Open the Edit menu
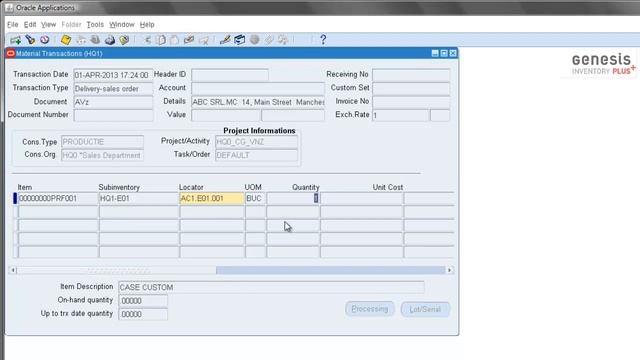Screen dimensions: 640x360 [30, 24]
